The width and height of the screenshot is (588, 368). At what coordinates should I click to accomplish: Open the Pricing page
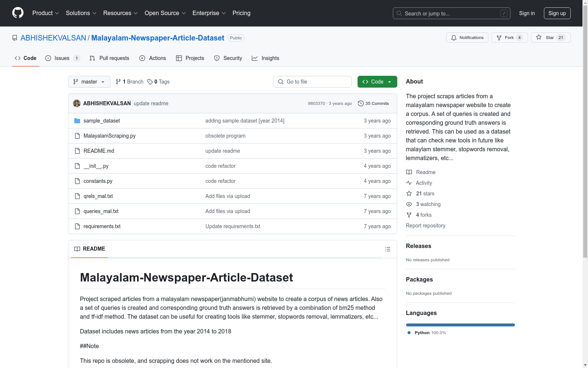click(x=241, y=13)
